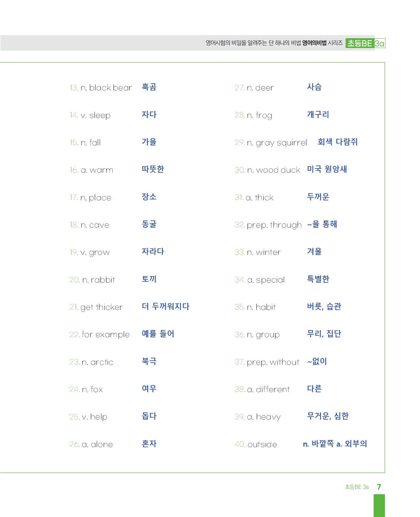This screenshot has height=517, width=420.
Task: Click the word 'black bear' in item 13
Action: click(x=111, y=88)
